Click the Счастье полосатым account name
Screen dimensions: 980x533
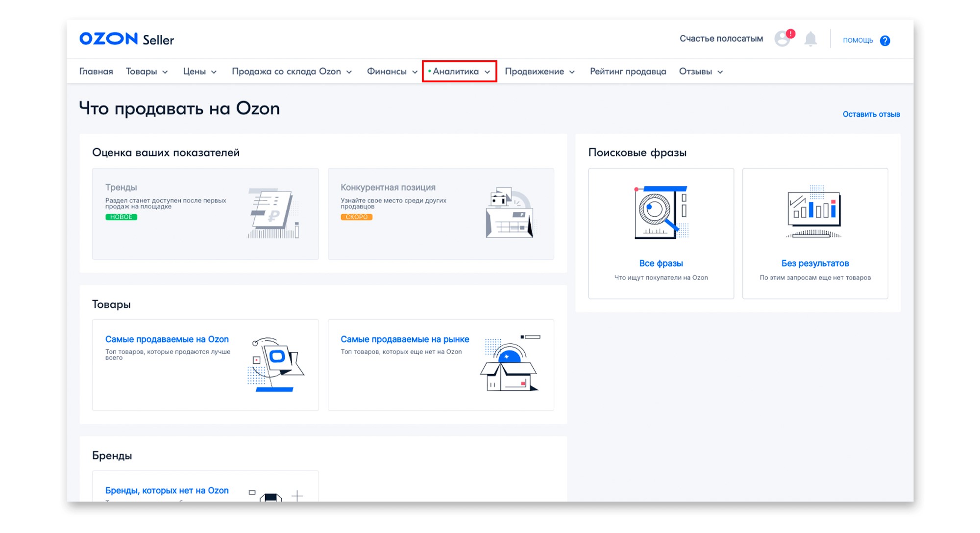point(721,39)
